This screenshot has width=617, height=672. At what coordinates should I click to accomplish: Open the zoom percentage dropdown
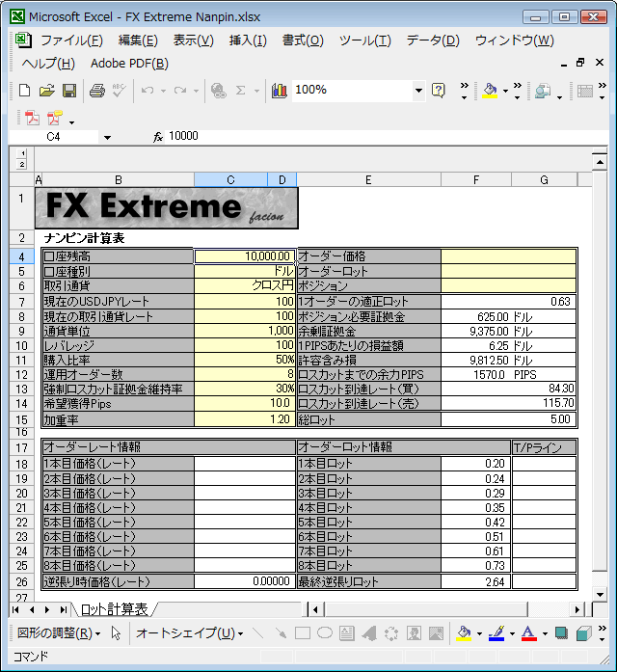click(418, 91)
